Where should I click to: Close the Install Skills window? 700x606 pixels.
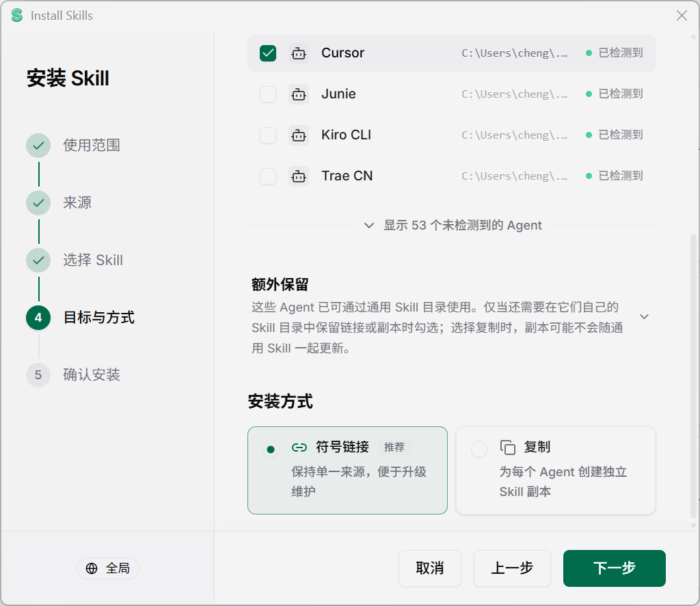(x=682, y=16)
